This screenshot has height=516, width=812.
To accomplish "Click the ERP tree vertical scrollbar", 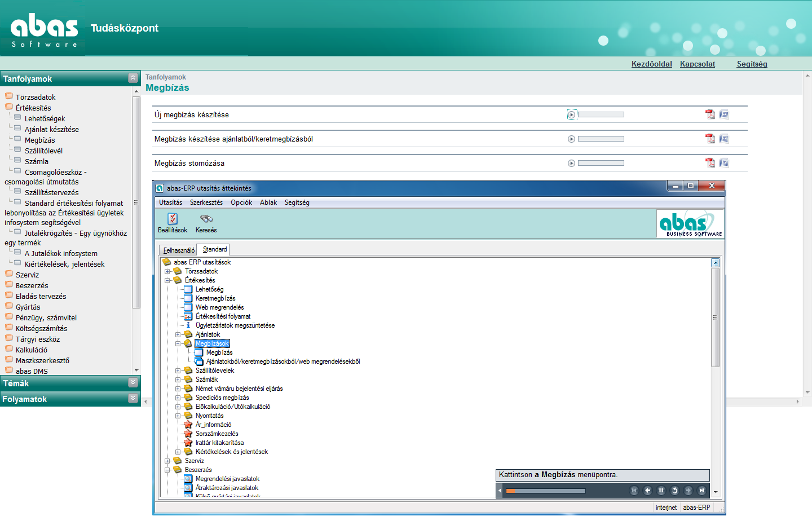I will coord(715,317).
